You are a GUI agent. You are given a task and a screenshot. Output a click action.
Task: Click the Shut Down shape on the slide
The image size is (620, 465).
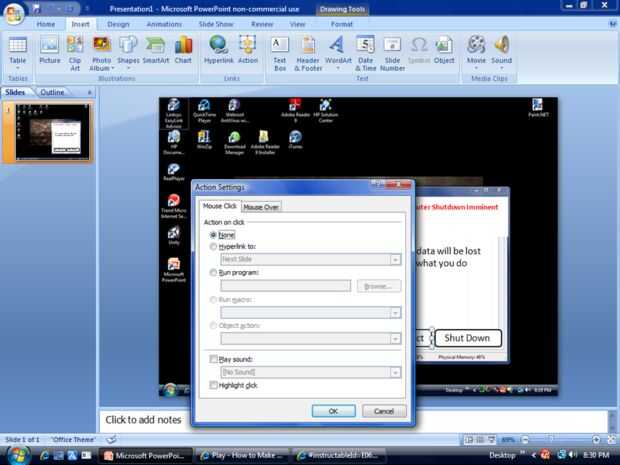click(468, 338)
